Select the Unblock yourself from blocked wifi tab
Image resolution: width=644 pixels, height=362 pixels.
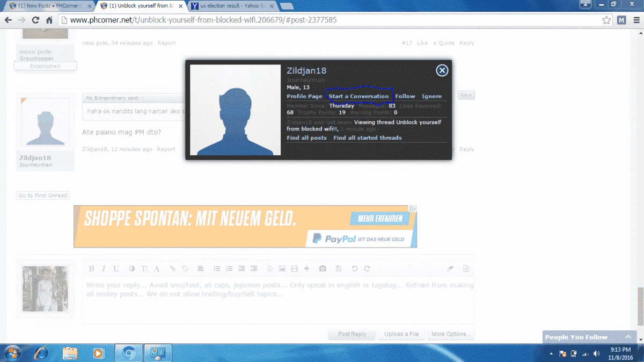point(141,6)
